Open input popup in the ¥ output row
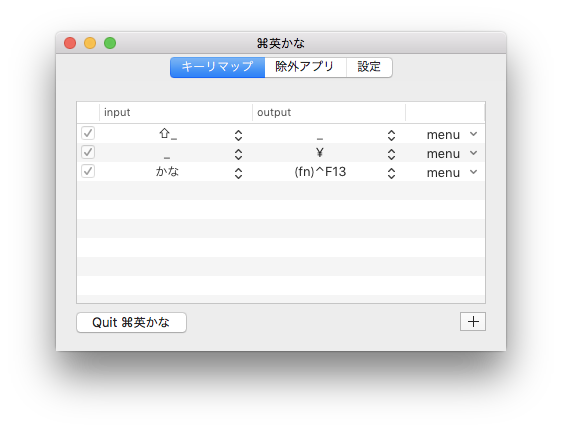Viewport: 562px width, 431px height. [238, 154]
